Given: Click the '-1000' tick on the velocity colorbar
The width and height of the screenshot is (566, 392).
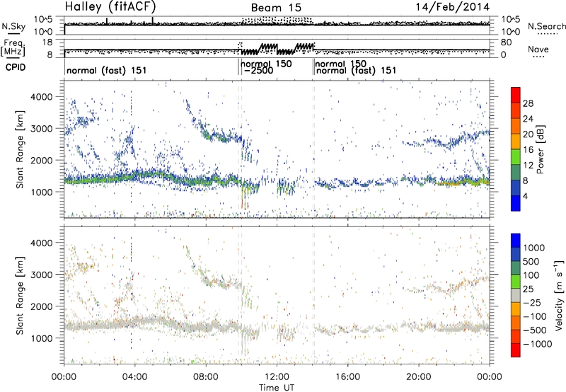Looking at the screenshot, I should click(x=537, y=344).
